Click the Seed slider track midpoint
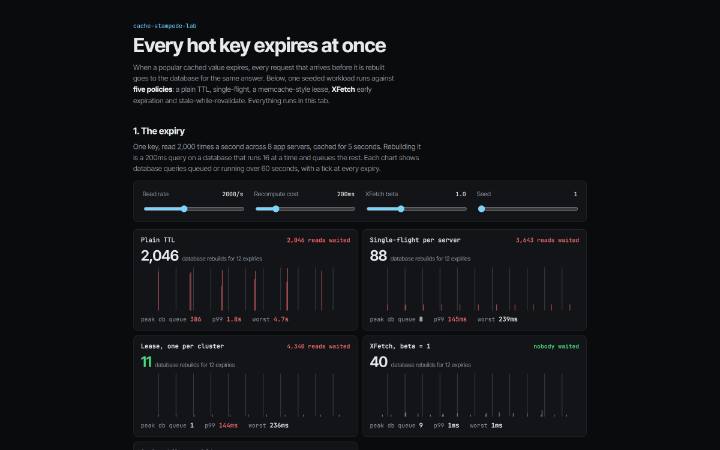The width and height of the screenshot is (720, 450). pyautogui.click(x=528, y=209)
